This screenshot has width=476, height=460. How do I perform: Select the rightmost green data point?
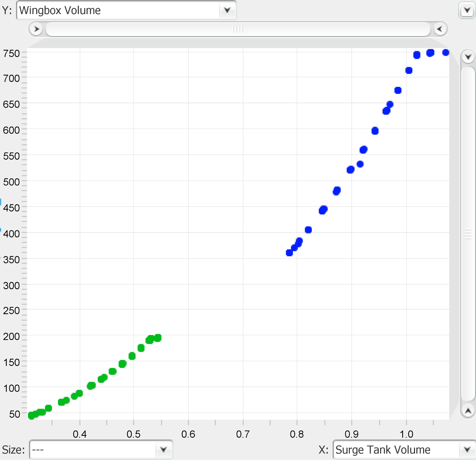158,338
